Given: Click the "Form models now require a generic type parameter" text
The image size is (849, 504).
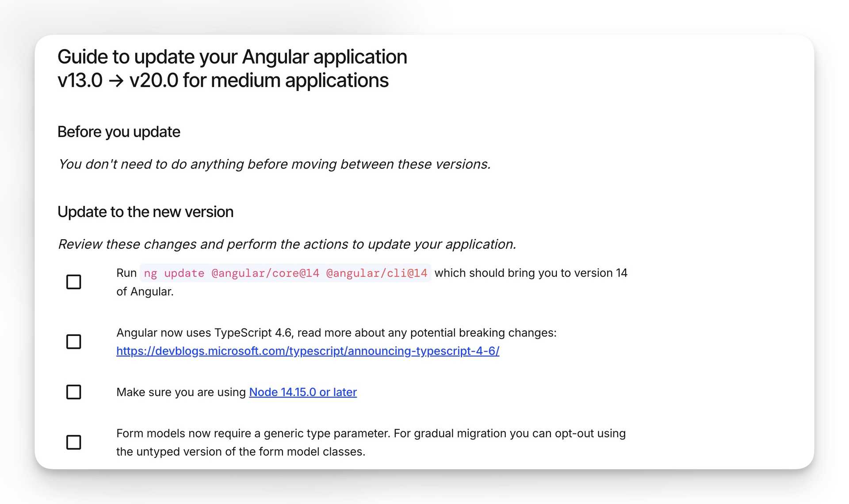Looking at the screenshot, I should [x=371, y=433].
